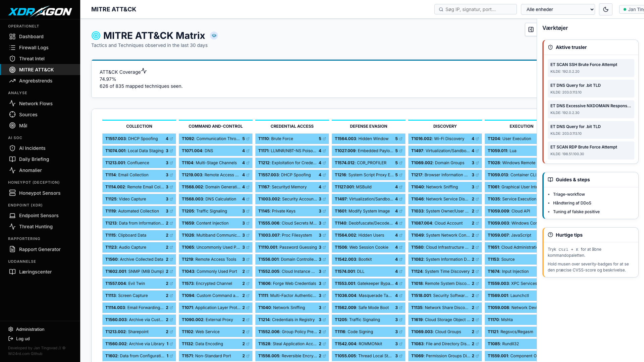
Task: Click the AI Incidents shield icon
Action: (x=12, y=148)
